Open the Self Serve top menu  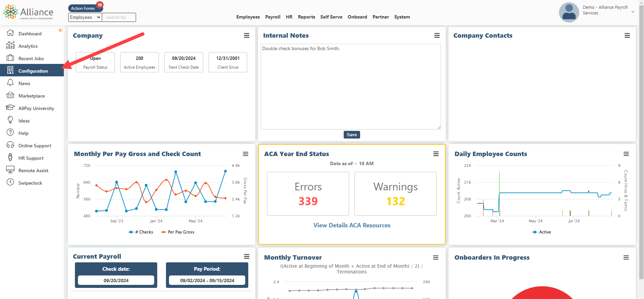click(331, 17)
